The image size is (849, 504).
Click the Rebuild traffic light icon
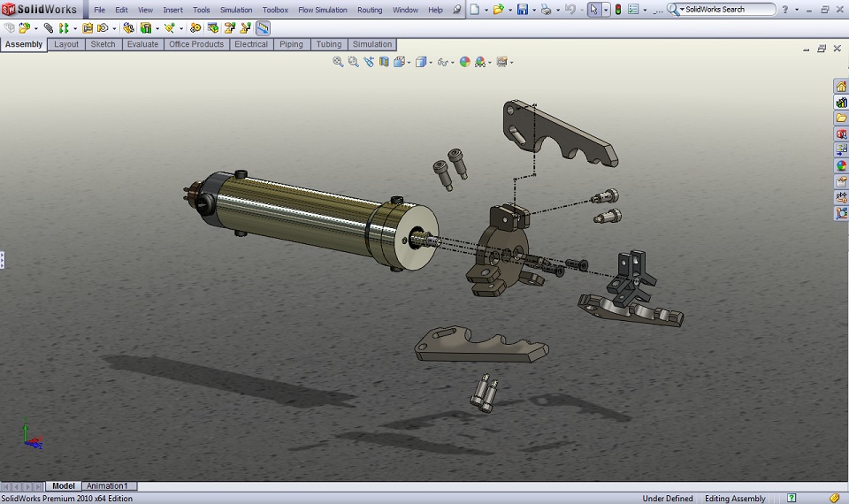click(617, 10)
